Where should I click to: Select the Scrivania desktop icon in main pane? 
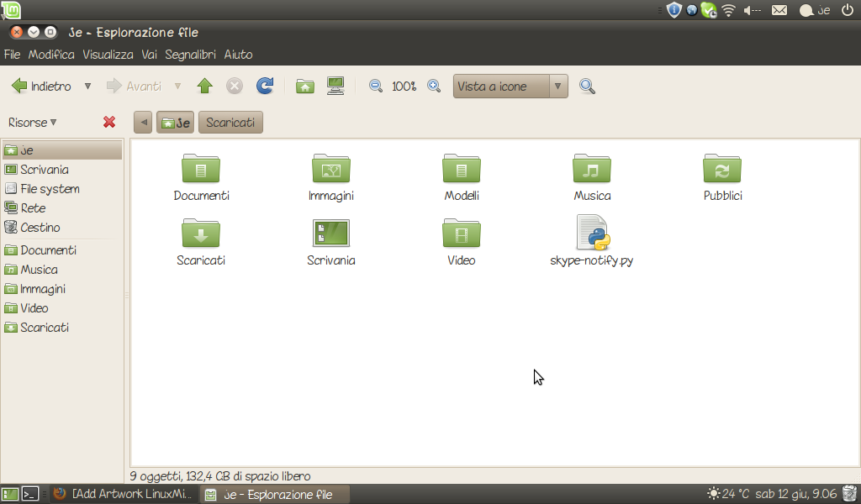331,233
